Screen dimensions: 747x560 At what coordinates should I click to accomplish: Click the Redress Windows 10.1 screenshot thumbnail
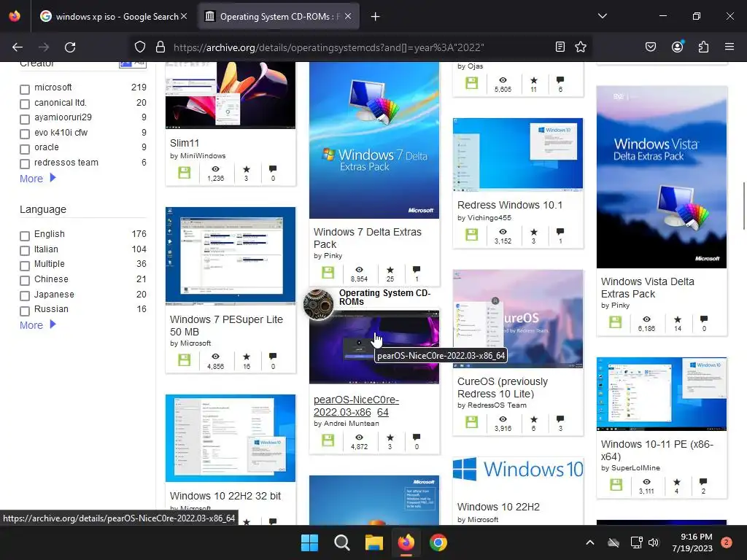518,155
